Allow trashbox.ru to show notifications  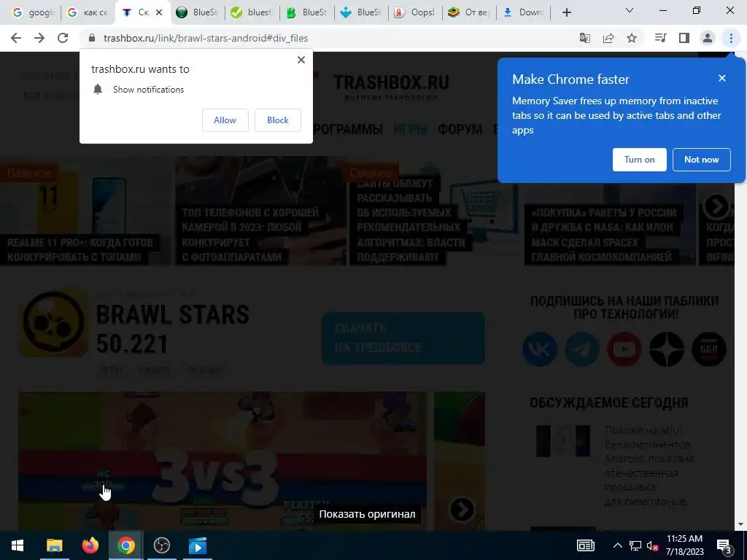pyautogui.click(x=225, y=120)
